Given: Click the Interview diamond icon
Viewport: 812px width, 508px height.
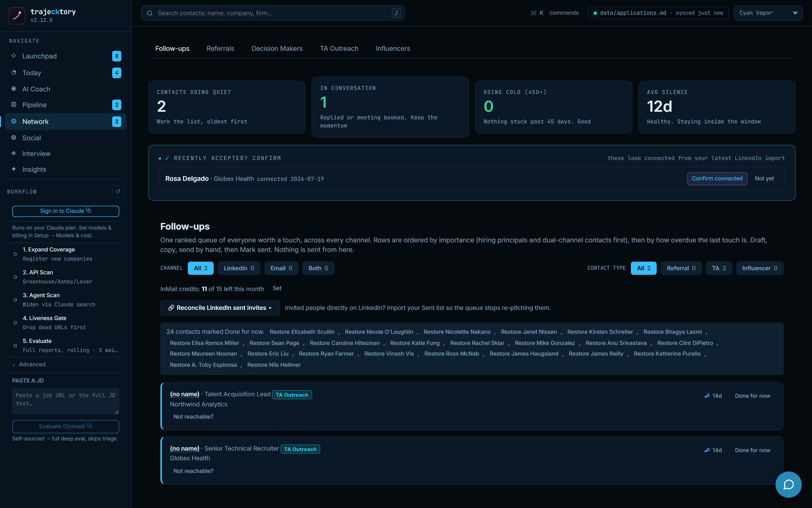Looking at the screenshot, I should click(x=14, y=153).
